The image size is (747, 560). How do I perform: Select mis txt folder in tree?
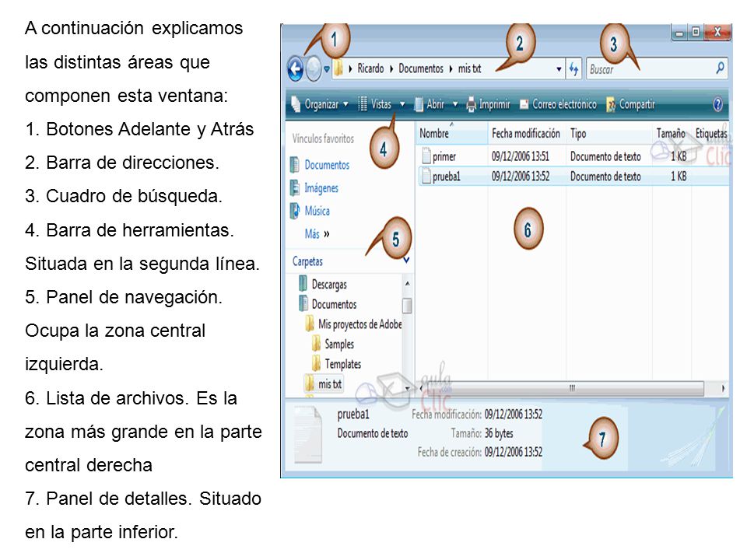point(330,383)
